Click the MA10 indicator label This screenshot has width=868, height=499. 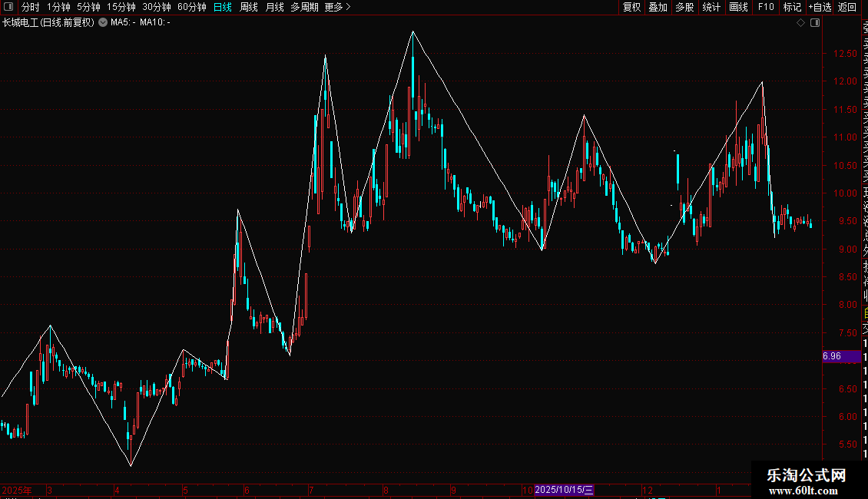(155, 23)
